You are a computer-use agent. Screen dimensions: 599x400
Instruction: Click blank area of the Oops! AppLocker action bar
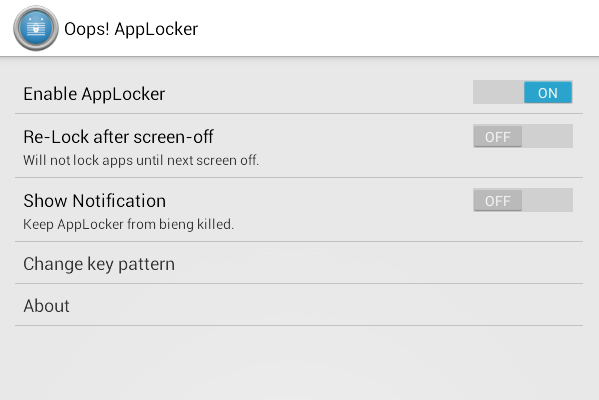point(397,28)
